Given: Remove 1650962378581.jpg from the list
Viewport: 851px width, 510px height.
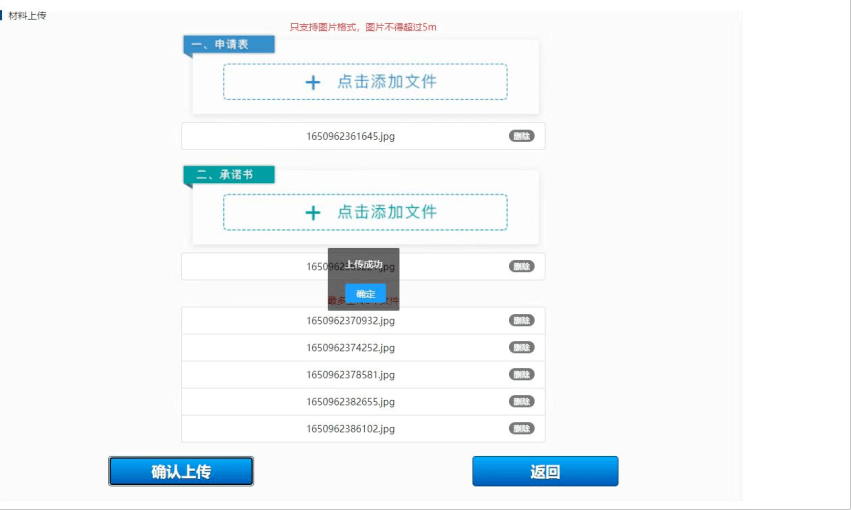Looking at the screenshot, I should 521,375.
